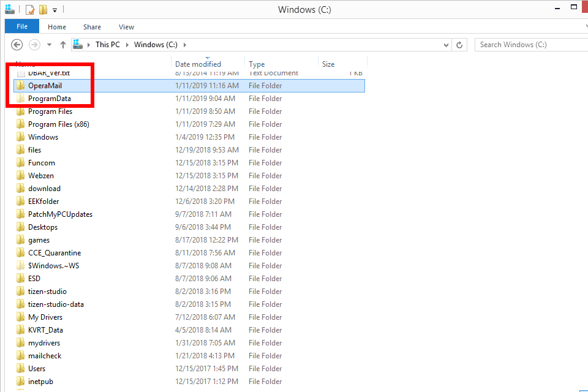Expand the address bar history dropdown
Image resolution: width=588 pixels, height=392 pixels.
tap(446, 45)
